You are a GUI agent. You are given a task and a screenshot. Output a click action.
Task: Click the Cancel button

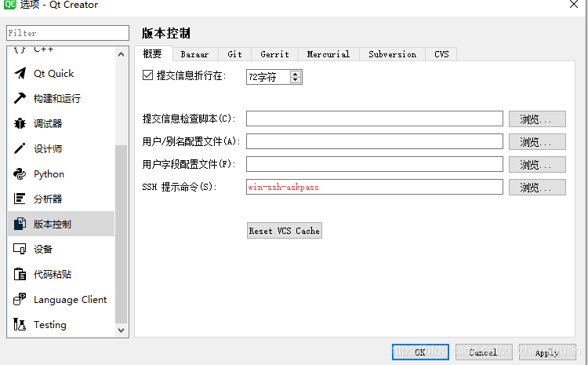point(484,352)
